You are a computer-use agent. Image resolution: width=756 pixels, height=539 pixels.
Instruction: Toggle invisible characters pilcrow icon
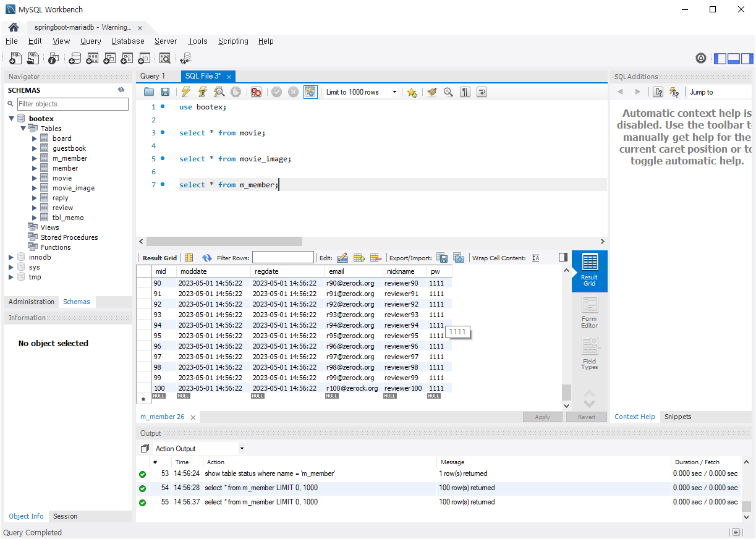(x=465, y=92)
